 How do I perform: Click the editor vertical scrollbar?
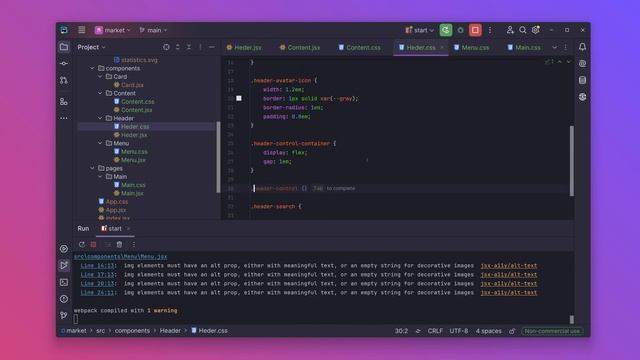click(571, 161)
